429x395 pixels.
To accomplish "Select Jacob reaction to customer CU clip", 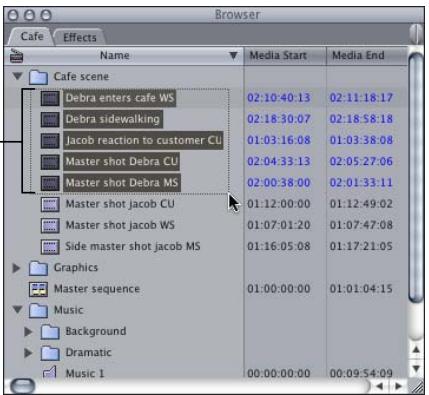I will (x=143, y=140).
